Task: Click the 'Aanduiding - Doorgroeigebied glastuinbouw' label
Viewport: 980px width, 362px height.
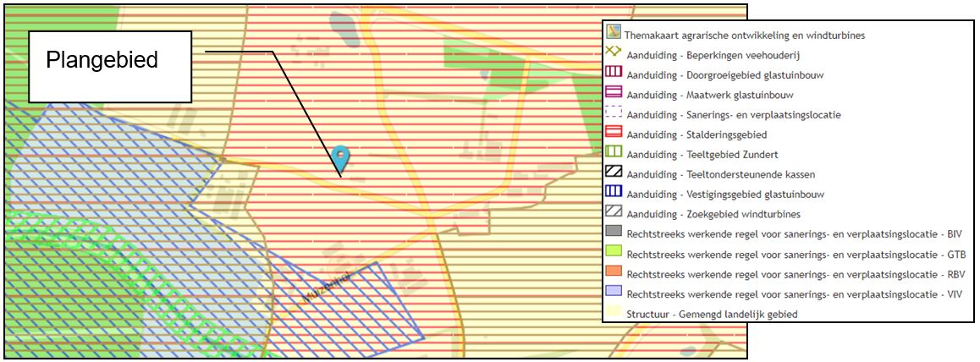Action: [724, 75]
